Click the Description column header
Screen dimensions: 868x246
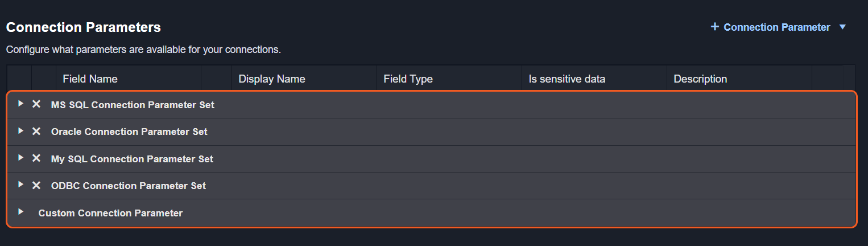click(x=700, y=79)
